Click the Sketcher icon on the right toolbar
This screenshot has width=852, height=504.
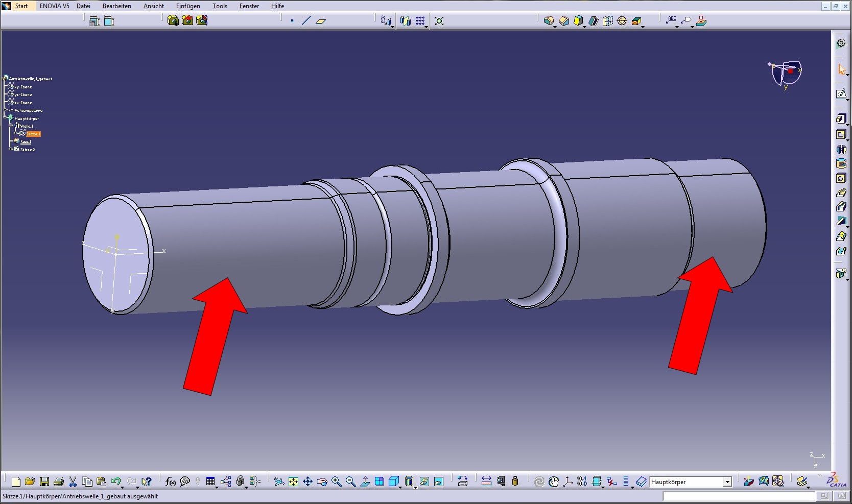click(x=841, y=94)
